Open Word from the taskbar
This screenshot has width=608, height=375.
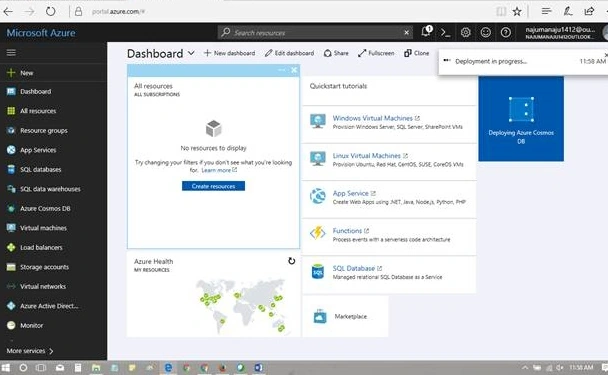click(259, 367)
